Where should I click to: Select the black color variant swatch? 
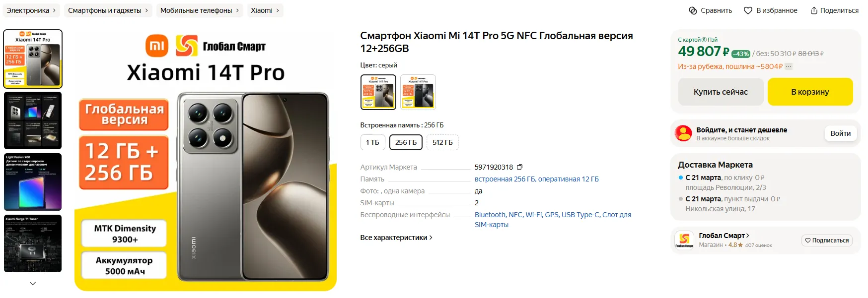418,92
